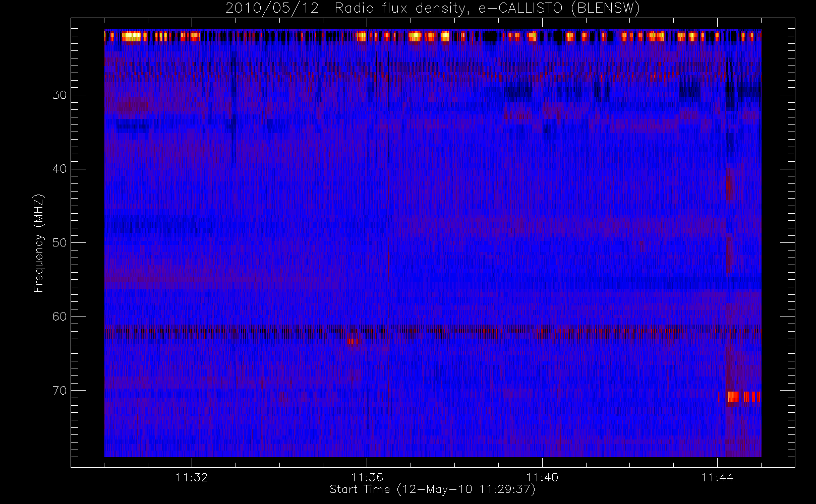Viewport: 816px width, 504px height.
Task: Click the 50 MHz frequency tick label
Action: [60, 242]
